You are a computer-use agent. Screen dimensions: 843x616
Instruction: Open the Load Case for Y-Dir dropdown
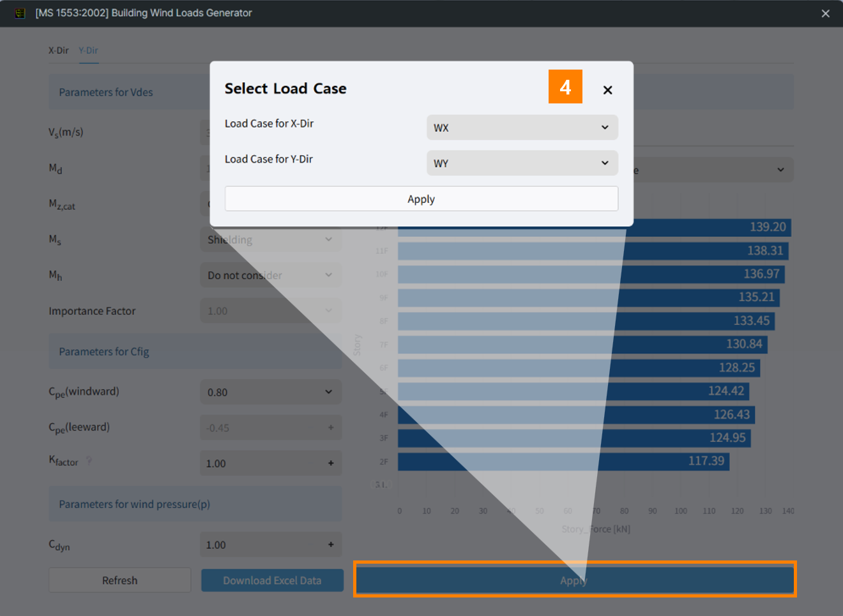click(x=522, y=163)
